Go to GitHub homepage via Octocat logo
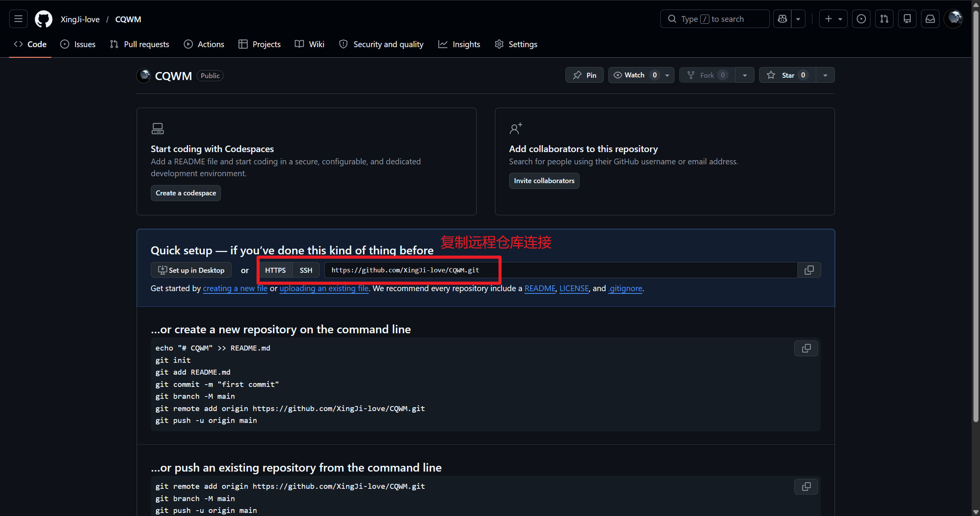This screenshot has height=516, width=980. click(44, 19)
